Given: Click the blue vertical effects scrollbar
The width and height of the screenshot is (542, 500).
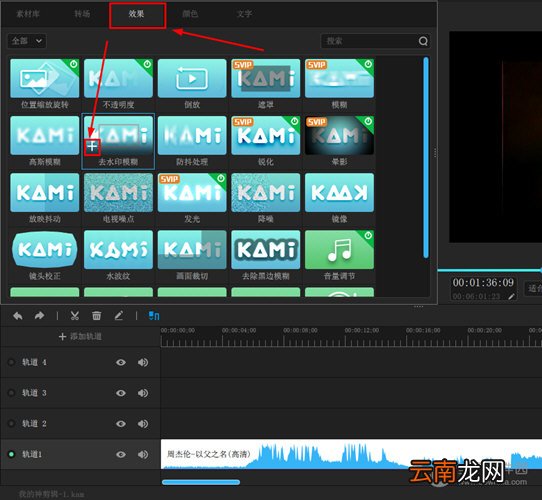Looking at the screenshot, I should 426,158.
